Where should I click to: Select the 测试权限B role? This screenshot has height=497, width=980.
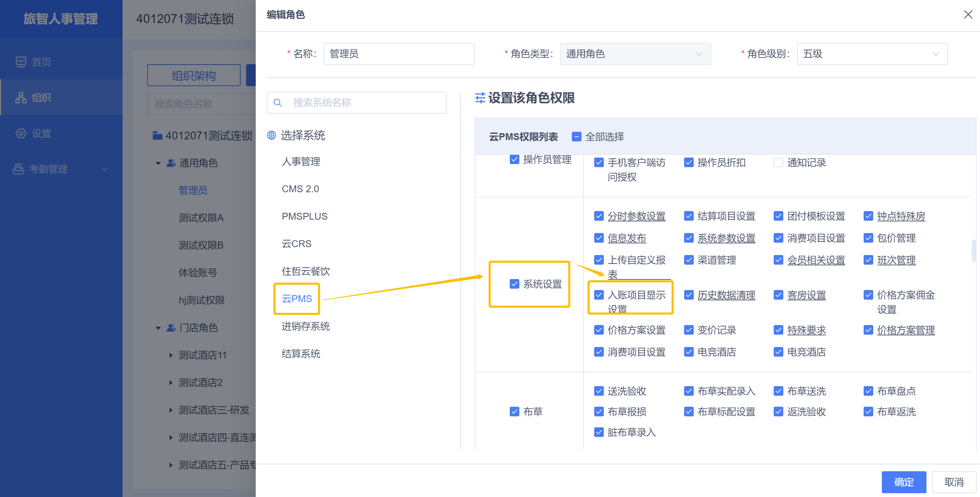201,245
